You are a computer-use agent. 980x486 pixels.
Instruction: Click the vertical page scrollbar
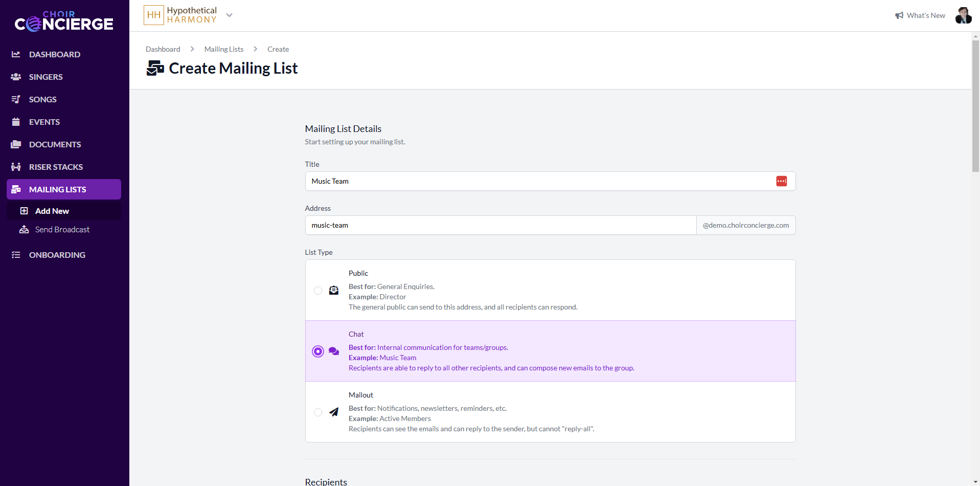coord(975,106)
